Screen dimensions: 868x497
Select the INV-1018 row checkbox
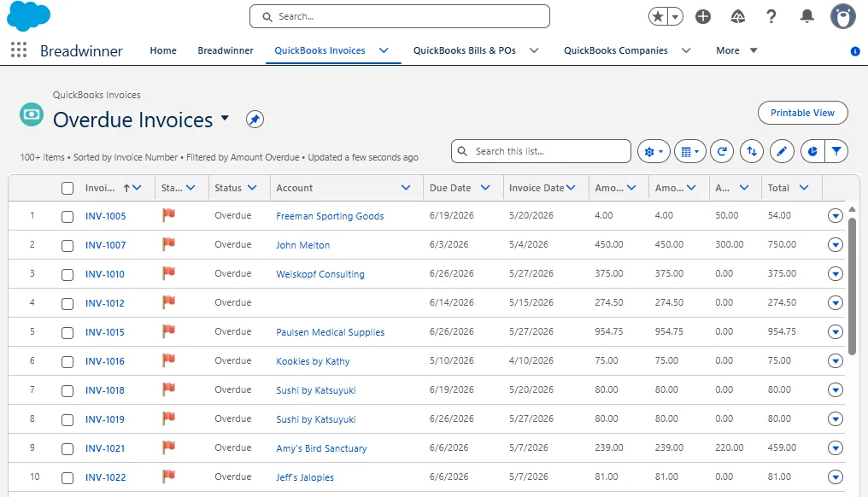pos(67,391)
